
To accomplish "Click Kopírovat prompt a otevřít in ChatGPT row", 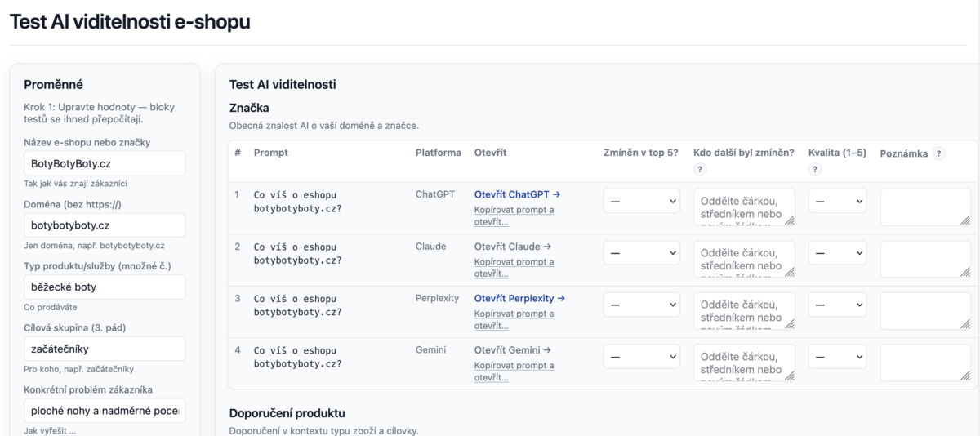I will coord(514,216).
